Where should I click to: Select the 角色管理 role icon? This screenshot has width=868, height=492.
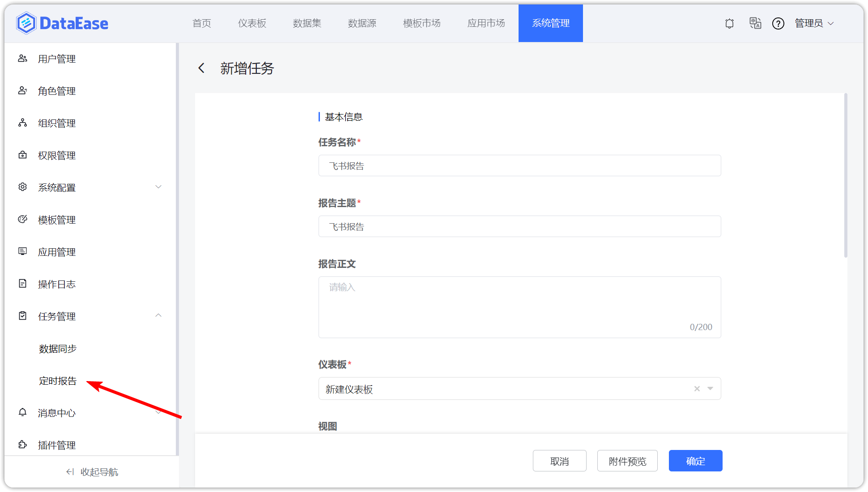[23, 90]
